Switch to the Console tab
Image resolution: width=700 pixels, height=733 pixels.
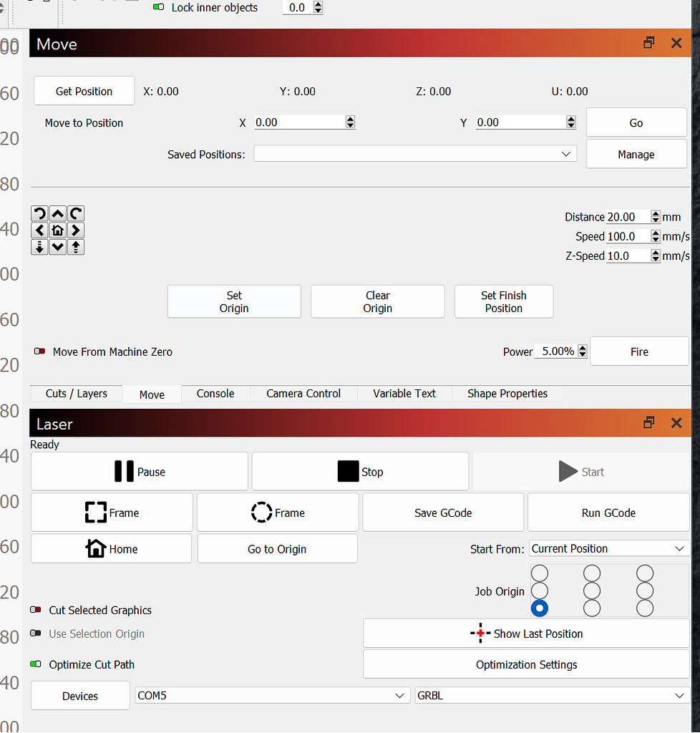(x=215, y=393)
